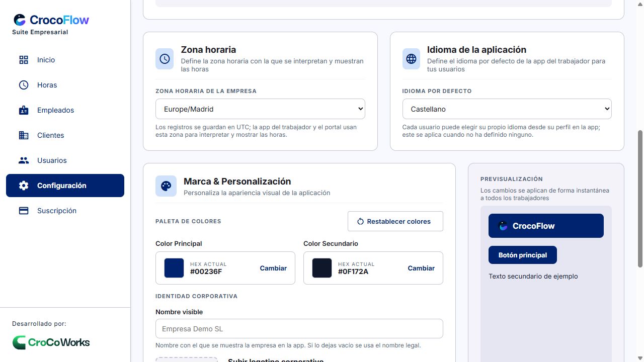Click the CroCoWorks developer logo
Image resolution: width=644 pixels, height=362 pixels.
click(51, 342)
